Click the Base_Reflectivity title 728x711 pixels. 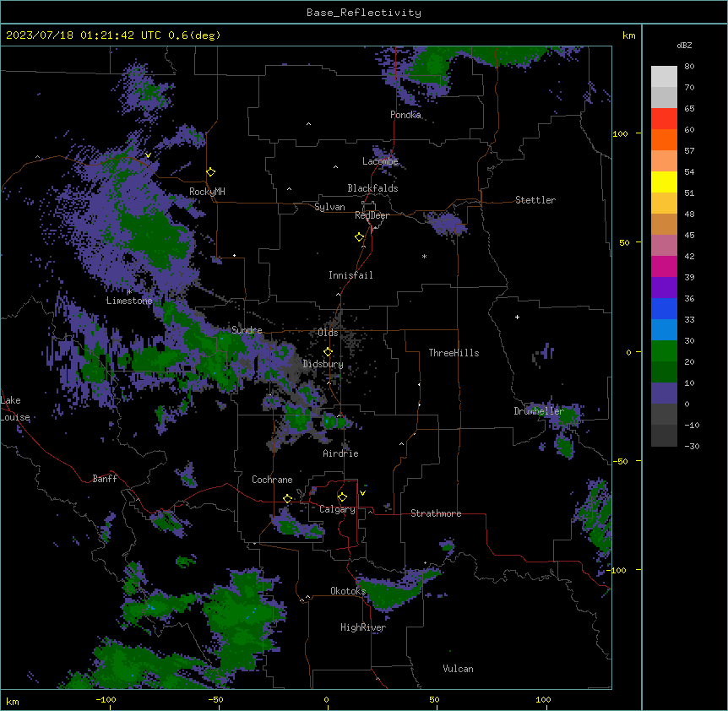(364, 13)
